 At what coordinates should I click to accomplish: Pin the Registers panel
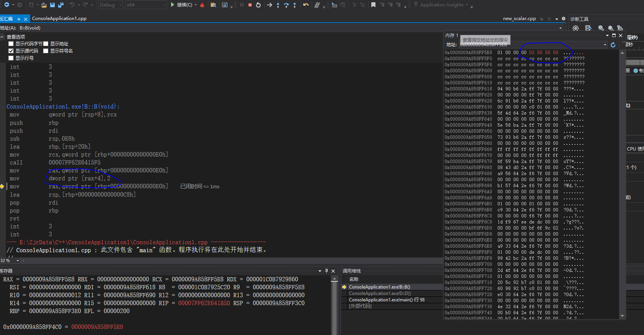(327, 271)
